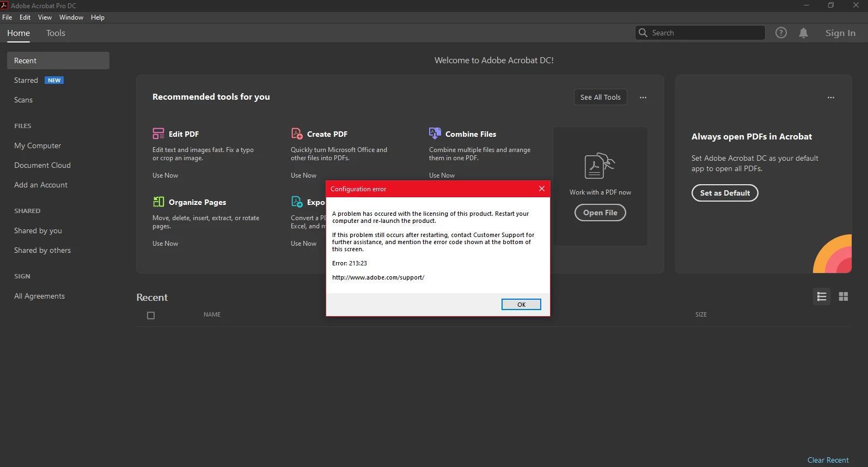Click Add an Account in the sidebar
This screenshot has width=868, height=467.
click(41, 185)
